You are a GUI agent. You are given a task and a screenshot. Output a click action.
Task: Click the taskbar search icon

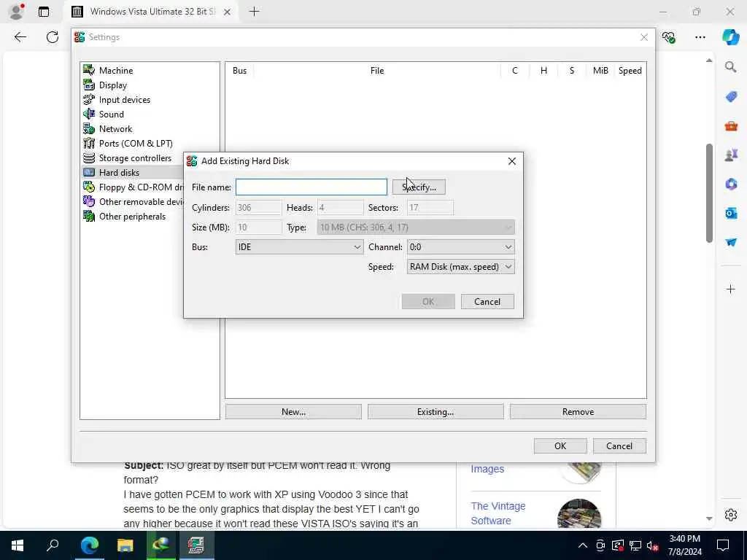pyautogui.click(x=53, y=545)
